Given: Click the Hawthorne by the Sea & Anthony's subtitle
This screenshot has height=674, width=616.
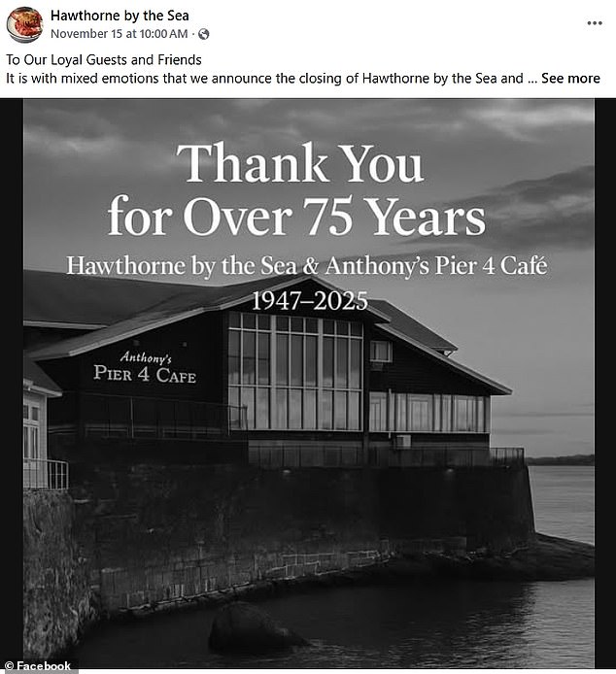Looking at the screenshot, I should click(307, 265).
